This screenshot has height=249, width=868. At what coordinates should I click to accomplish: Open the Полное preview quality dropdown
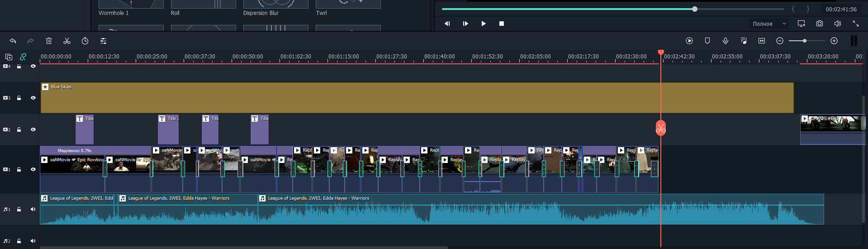point(769,24)
